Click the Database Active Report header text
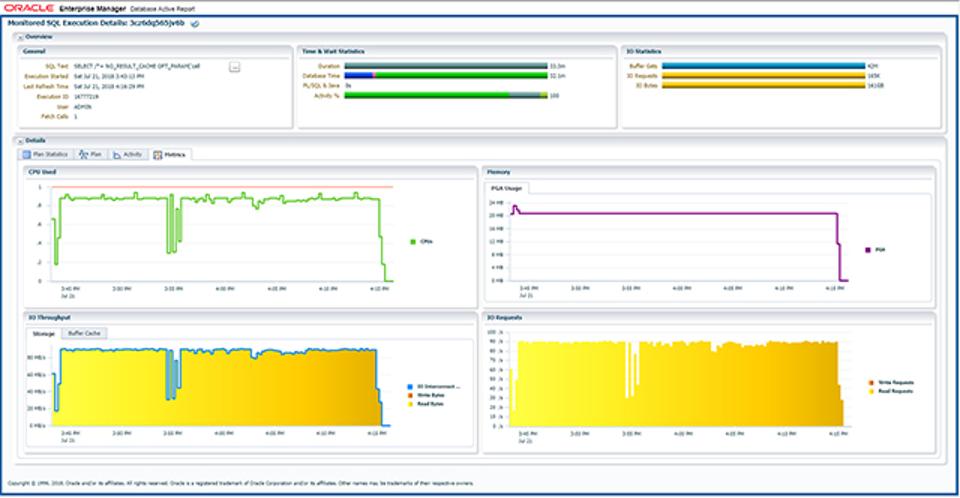Viewport: 960px width, 498px height. click(162, 9)
